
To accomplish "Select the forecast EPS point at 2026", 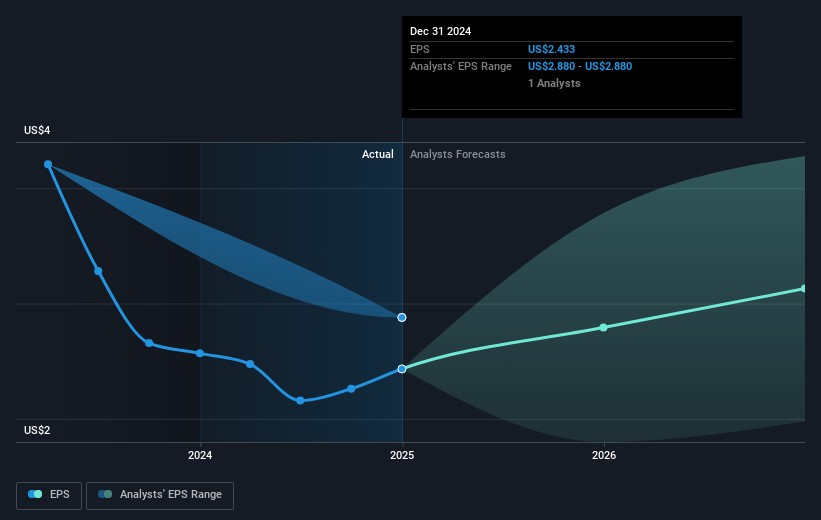I will 603,327.
